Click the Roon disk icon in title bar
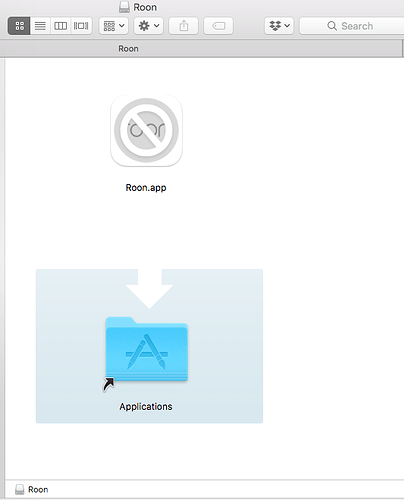 pyautogui.click(x=124, y=7)
